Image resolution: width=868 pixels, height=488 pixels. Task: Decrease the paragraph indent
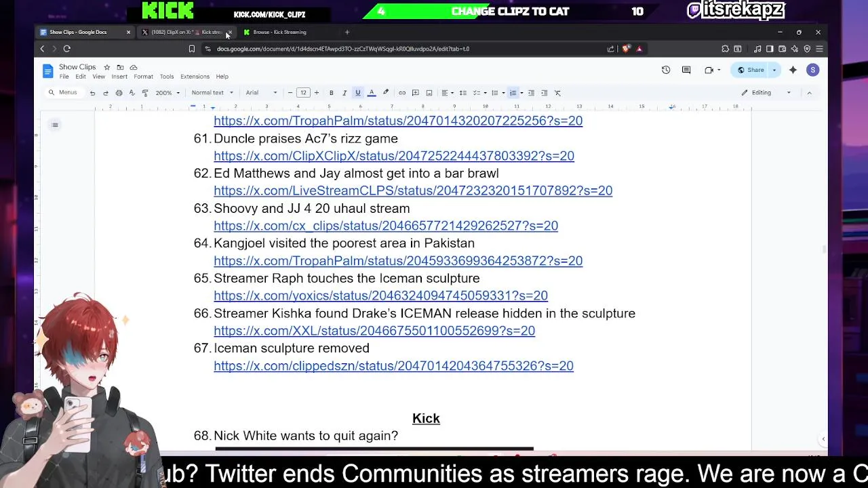531,93
